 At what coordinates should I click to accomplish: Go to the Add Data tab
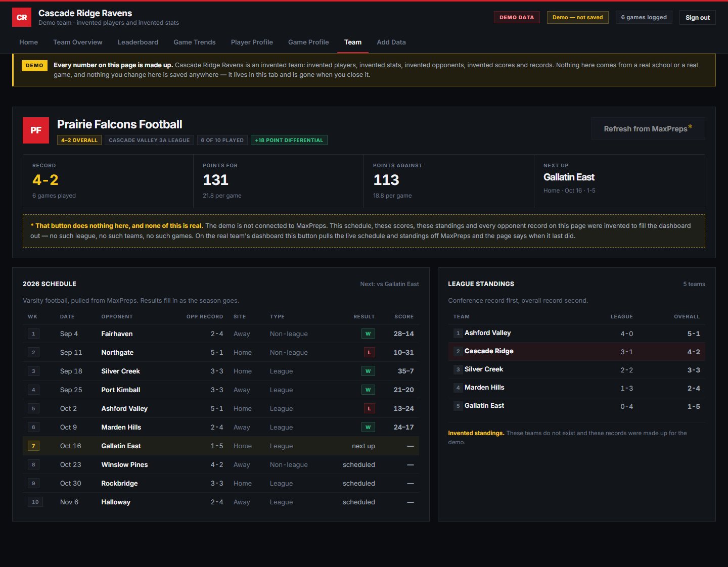(391, 42)
